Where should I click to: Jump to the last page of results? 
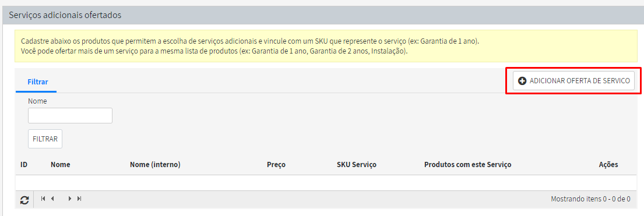pos(79,199)
